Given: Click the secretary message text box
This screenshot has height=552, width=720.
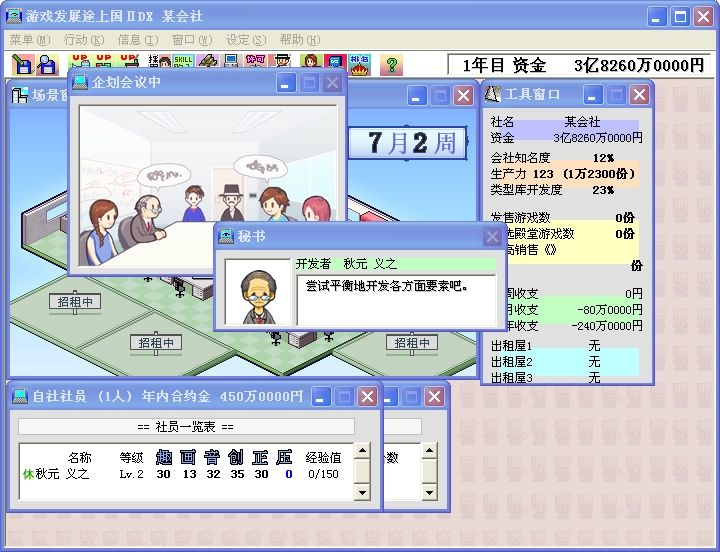Looking at the screenshot, I should pyautogui.click(x=396, y=299).
